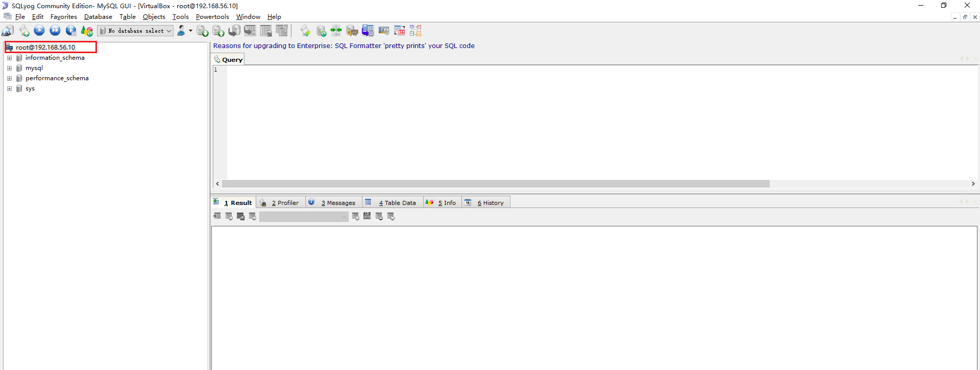Switch to the 4 Table Data tab
Viewport: 980px width, 370px height.
[x=392, y=203]
